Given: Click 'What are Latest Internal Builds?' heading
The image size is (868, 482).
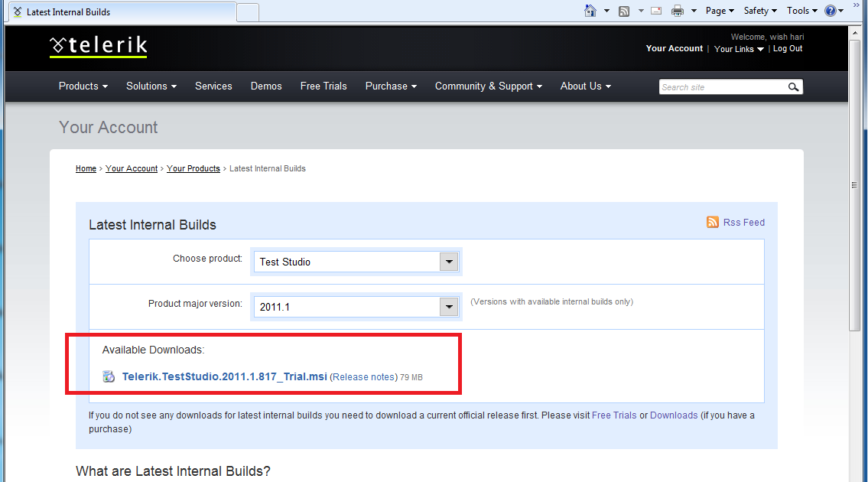Looking at the screenshot, I should (x=173, y=471).
